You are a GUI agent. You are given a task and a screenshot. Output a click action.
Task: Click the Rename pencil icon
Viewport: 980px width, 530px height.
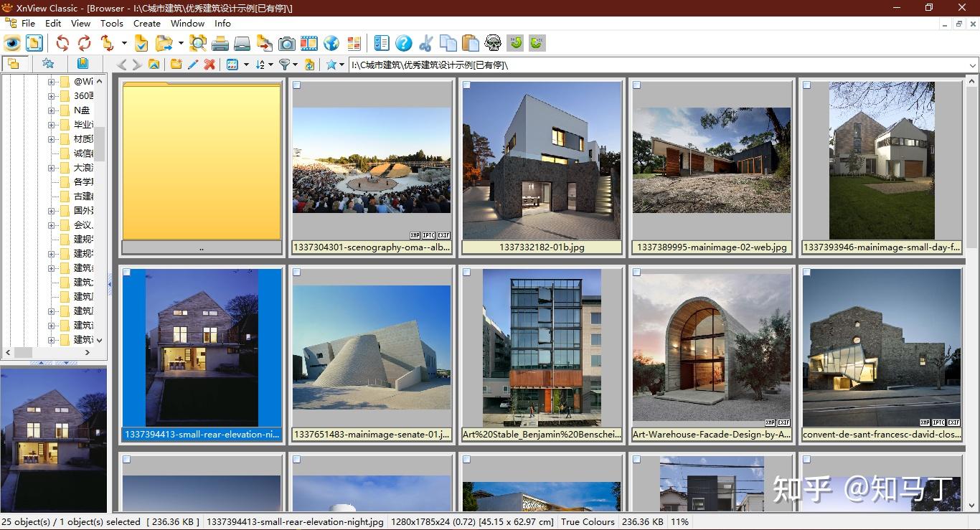click(192, 65)
